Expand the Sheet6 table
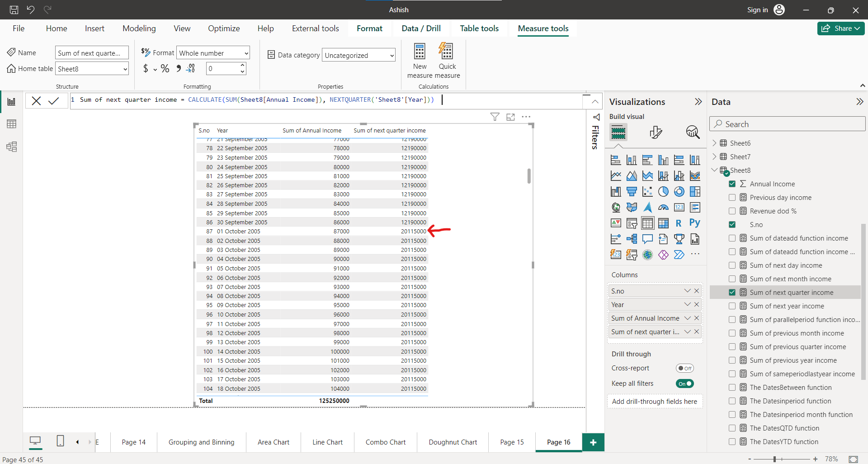Viewport: 868px width, 464px height. tap(714, 143)
